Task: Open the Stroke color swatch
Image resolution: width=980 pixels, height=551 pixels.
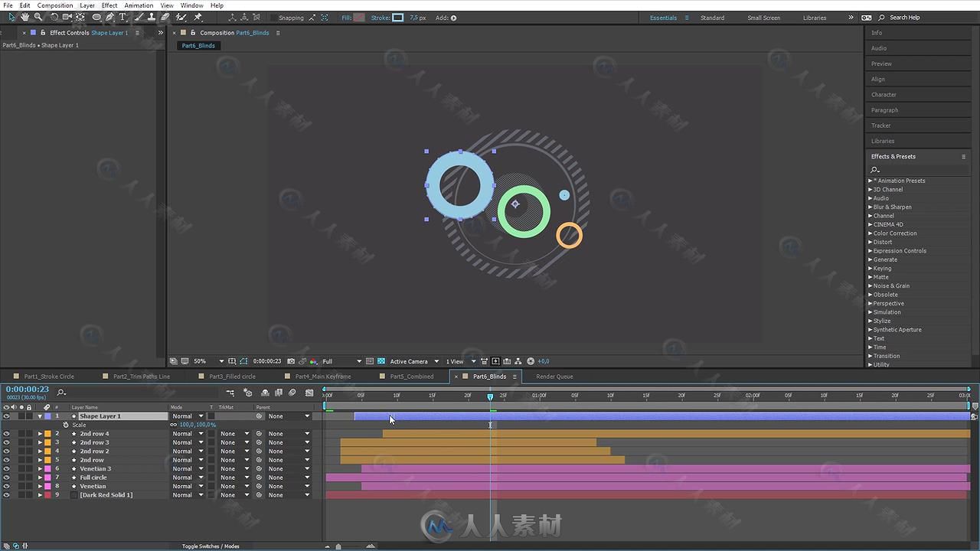Action: [398, 18]
